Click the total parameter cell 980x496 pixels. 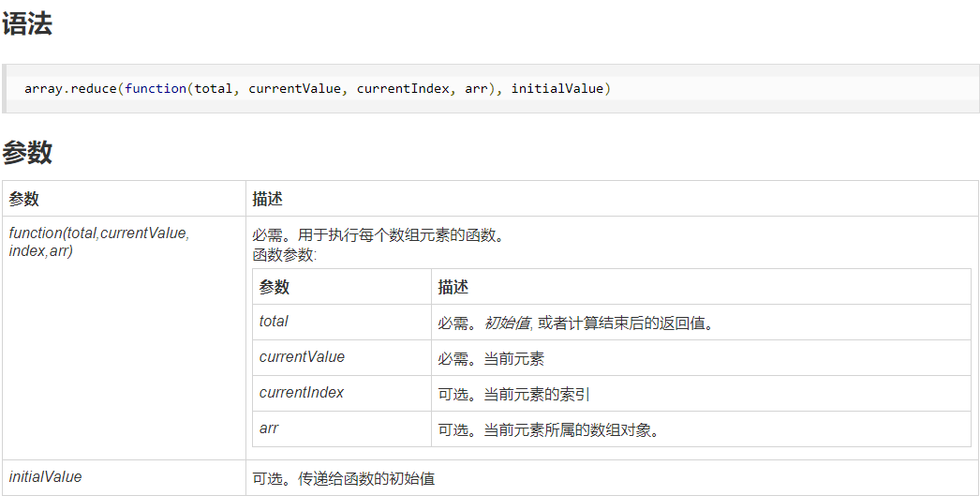(x=342, y=323)
